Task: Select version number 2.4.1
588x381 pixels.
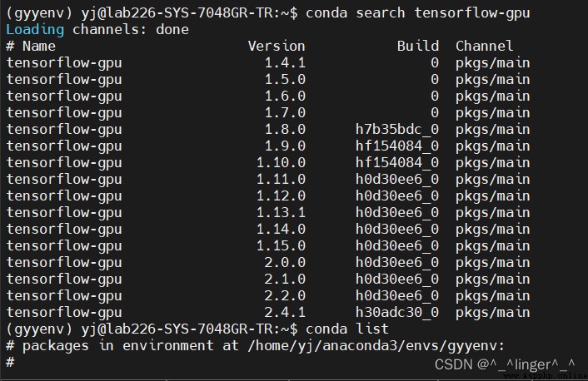Action: [x=285, y=312]
